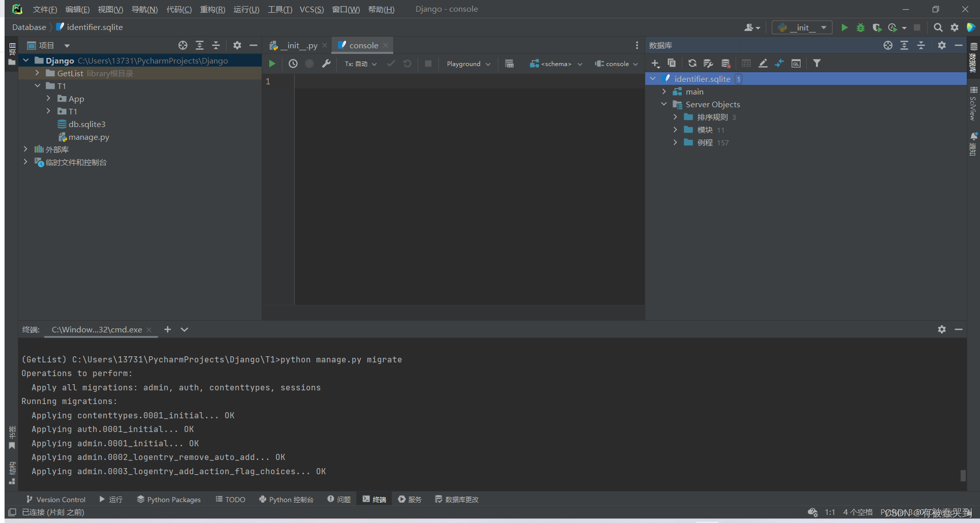This screenshot has height=523, width=980.
Task: Click jump to query console QL icon
Action: (x=796, y=63)
